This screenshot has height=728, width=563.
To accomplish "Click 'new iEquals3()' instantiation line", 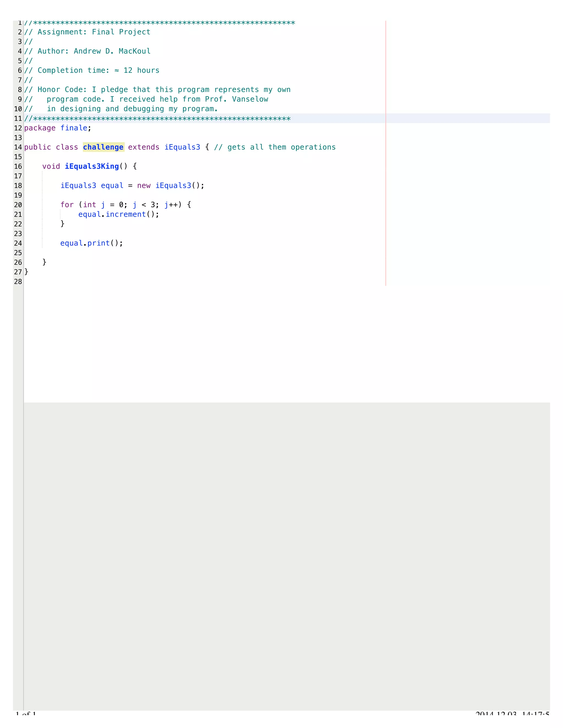I will pyautogui.click(x=133, y=186).
